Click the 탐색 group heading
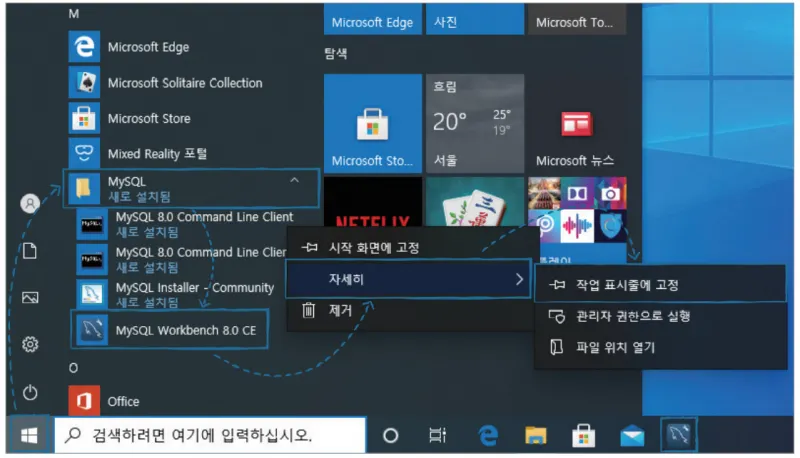This screenshot has width=800, height=458. click(x=336, y=54)
